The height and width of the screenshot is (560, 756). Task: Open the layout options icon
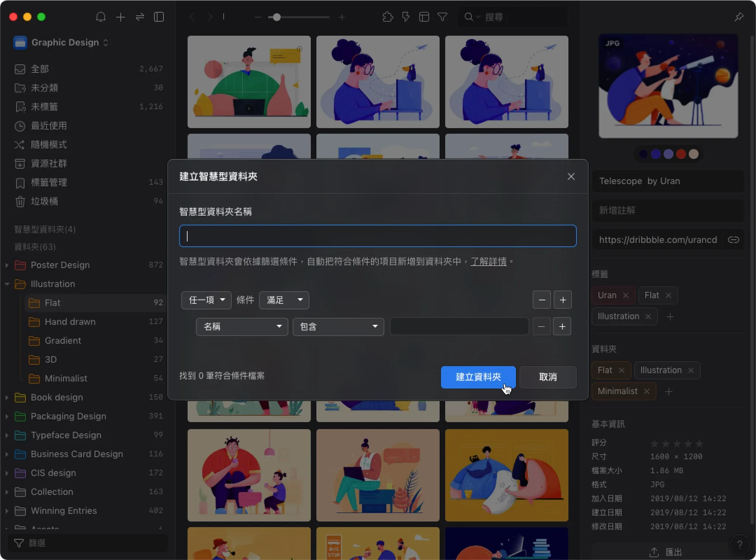[x=424, y=17]
